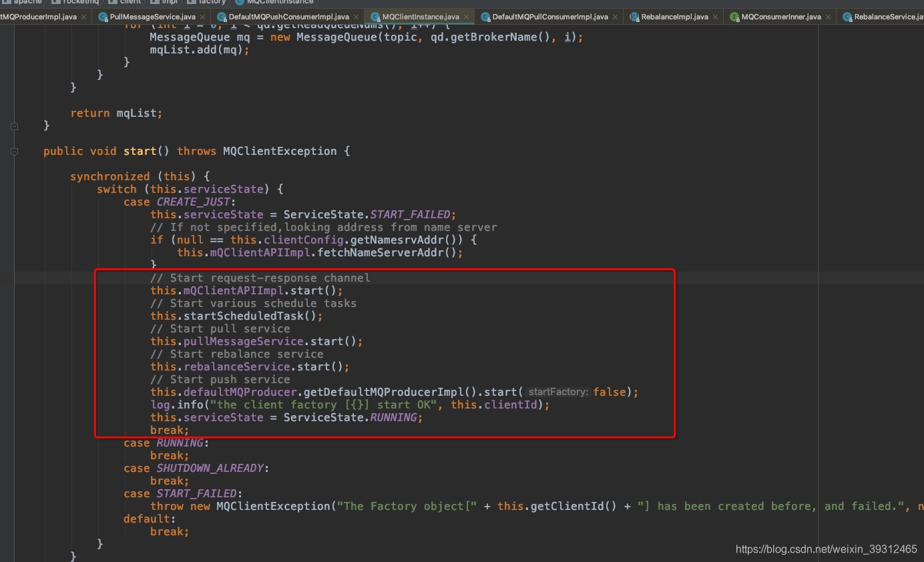Switch to DefaultMQPullConsumerImpl.java tab
Image resolution: width=924 pixels, height=562 pixels.
(x=550, y=17)
